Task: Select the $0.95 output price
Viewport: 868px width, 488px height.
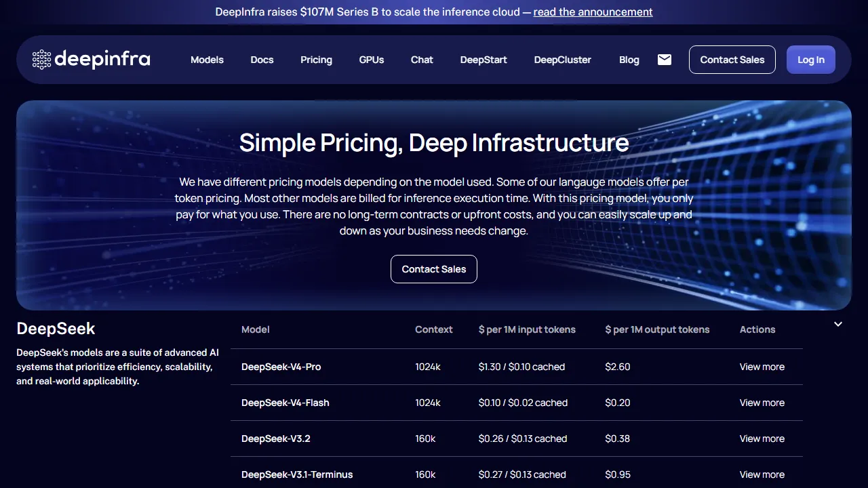Action: [618, 474]
